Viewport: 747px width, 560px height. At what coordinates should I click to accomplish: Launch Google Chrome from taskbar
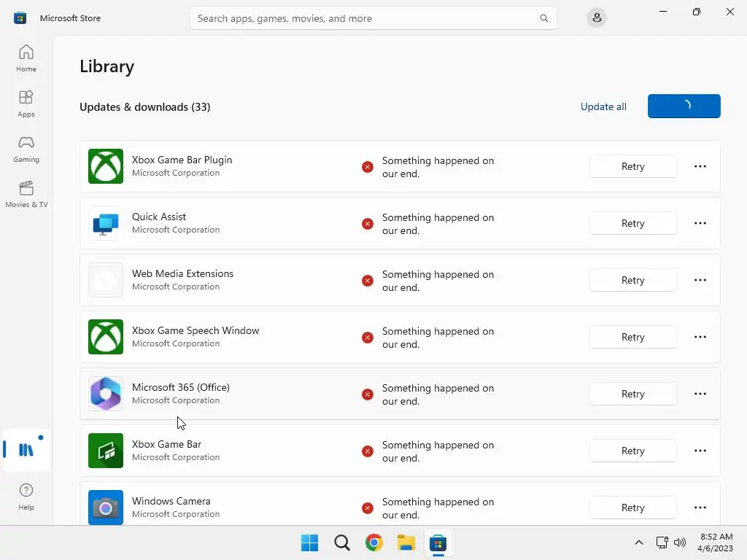(374, 542)
